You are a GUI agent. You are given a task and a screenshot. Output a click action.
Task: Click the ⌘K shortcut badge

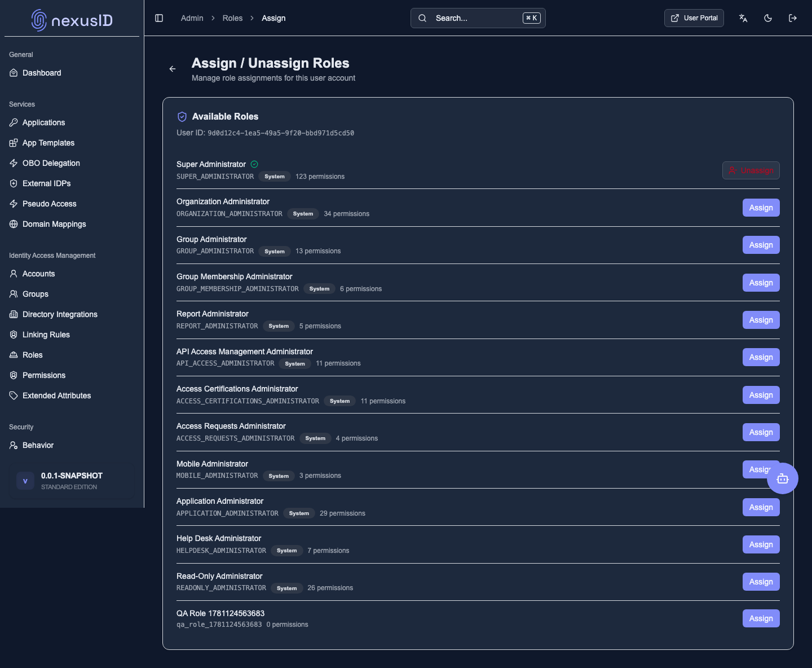point(532,18)
